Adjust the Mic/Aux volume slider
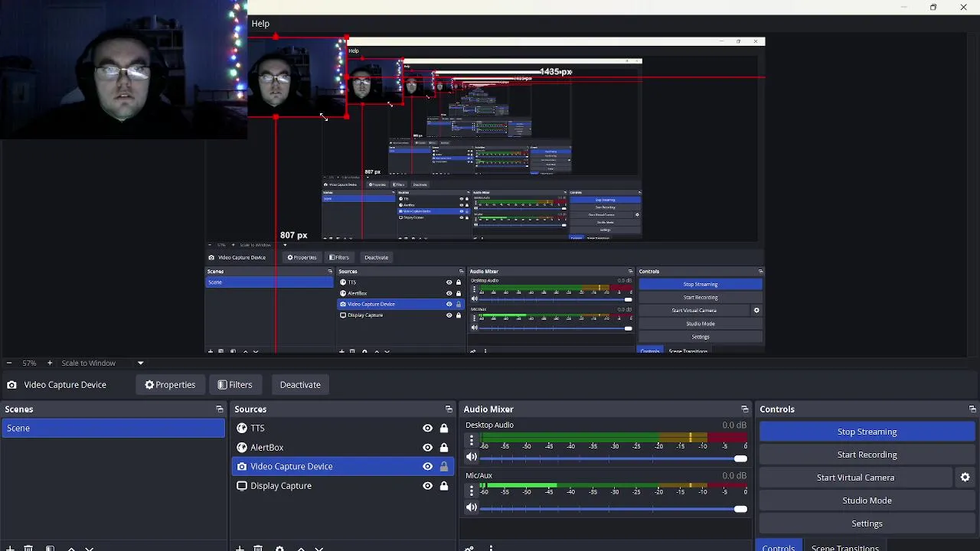This screenshot has height=551, width=980. pyautogui.click(x=614, y=508)
